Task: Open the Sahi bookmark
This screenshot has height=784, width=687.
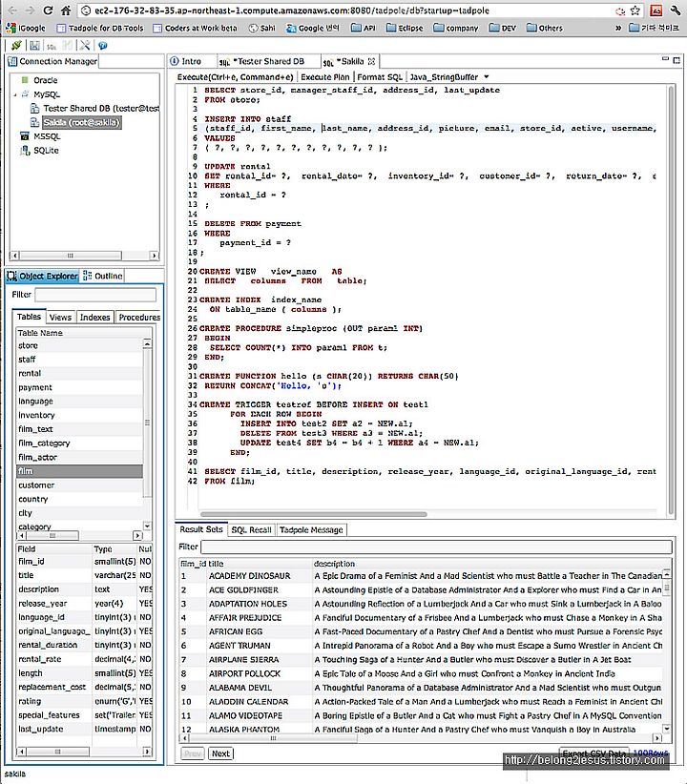Action: (x=262, y=28)
